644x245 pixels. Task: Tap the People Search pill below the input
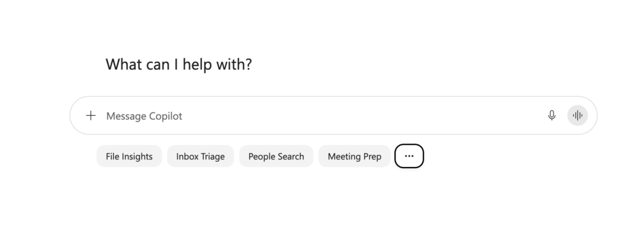276,156
